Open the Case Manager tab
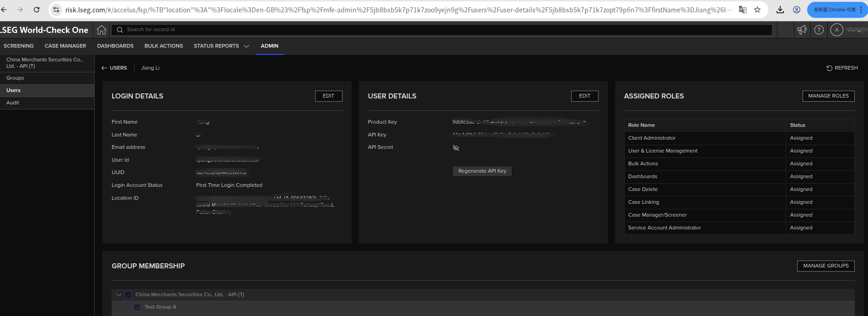 click(x=65, y=46)
